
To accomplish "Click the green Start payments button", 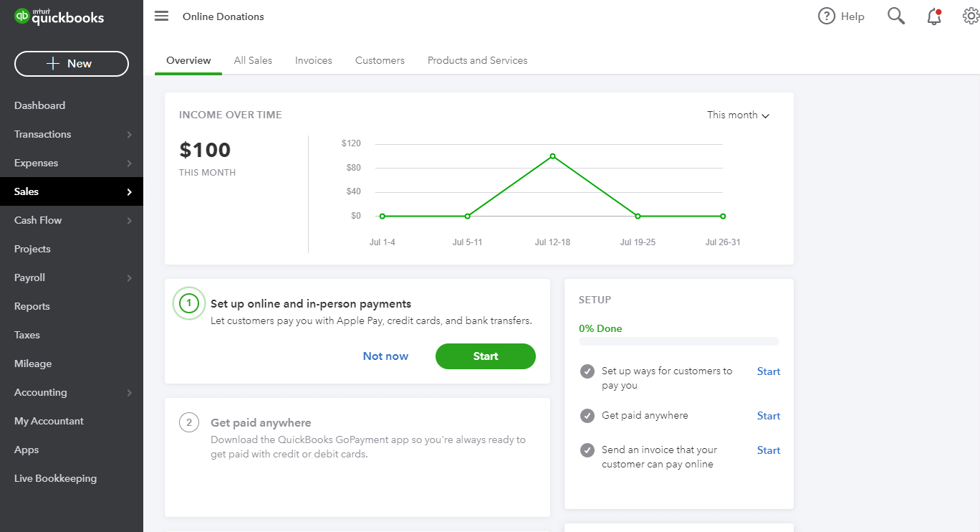I will 486,356.
